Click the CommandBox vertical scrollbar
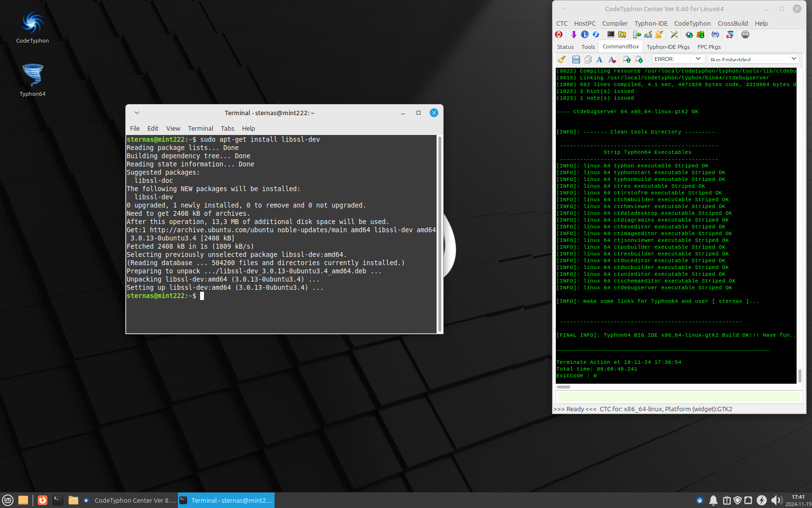This screenshot has height=508, width=812. pos(800,225)
